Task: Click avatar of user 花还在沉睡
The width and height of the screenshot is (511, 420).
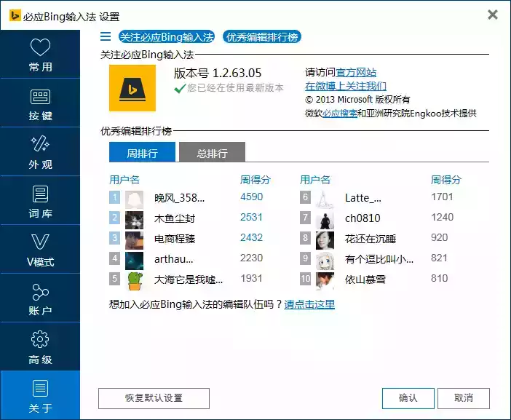Action: [325, 240]
